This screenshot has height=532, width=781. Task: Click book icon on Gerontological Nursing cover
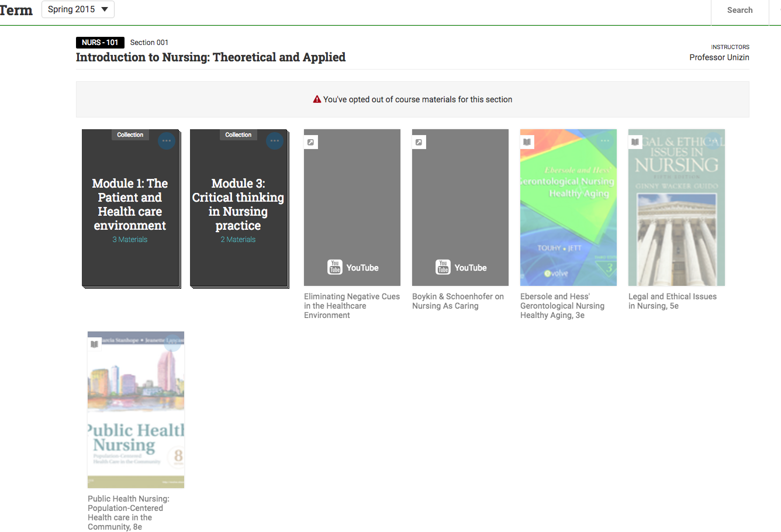click(527, 142)
